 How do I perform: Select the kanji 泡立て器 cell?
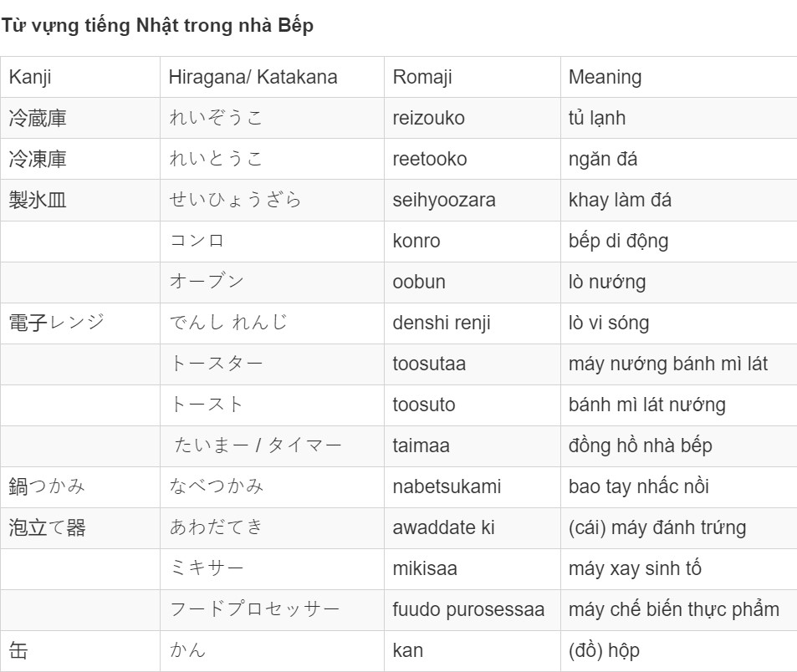tap(80, 528)
